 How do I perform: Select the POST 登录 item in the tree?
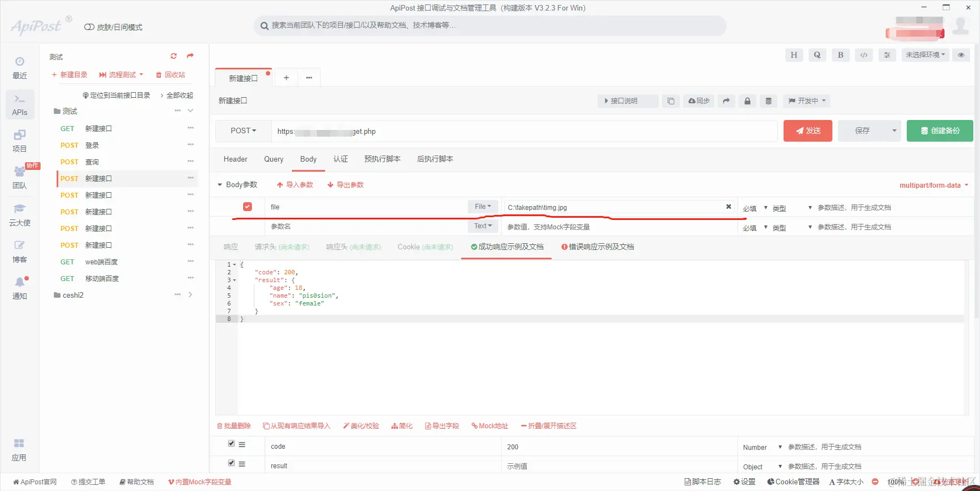click(x=127, y=145)
